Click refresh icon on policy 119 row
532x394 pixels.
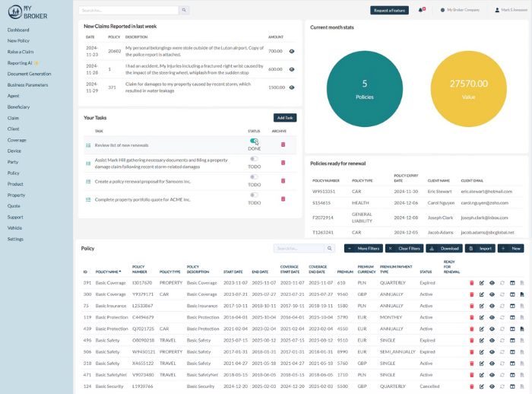click(x=502, y=317)
